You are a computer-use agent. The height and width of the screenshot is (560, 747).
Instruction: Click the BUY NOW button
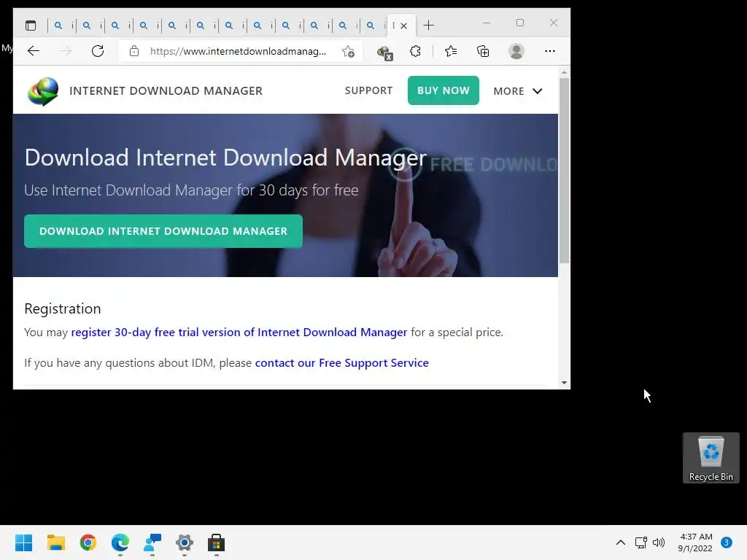(443, 90)
